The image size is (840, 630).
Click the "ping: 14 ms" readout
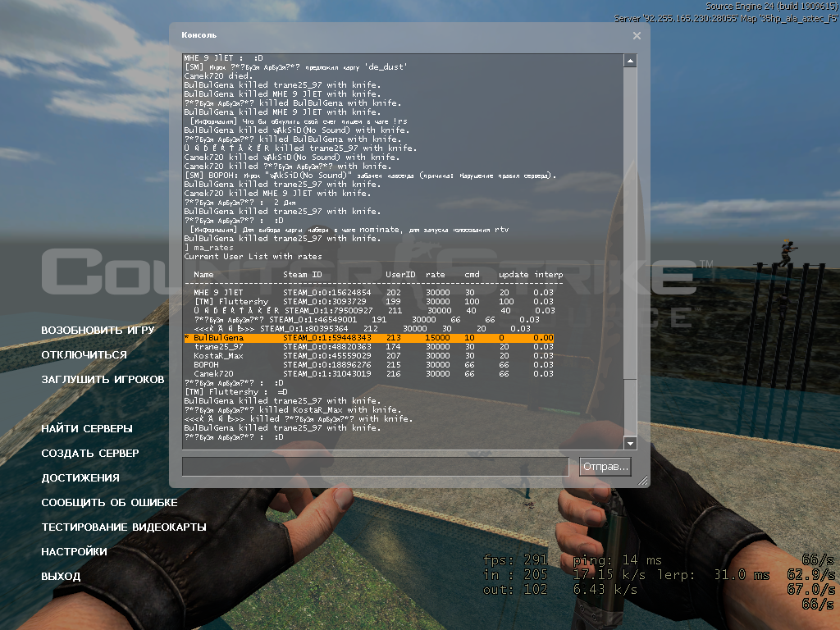click(617, 560)
